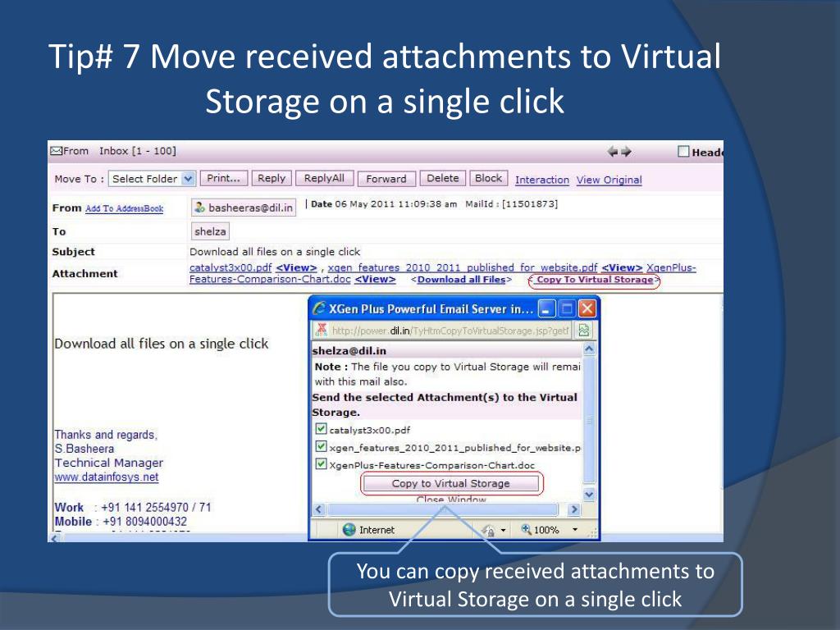Maximize the XGen Plus popup window
The width and height of the screenshot is (840, 630).
click(x=567, y=308)
